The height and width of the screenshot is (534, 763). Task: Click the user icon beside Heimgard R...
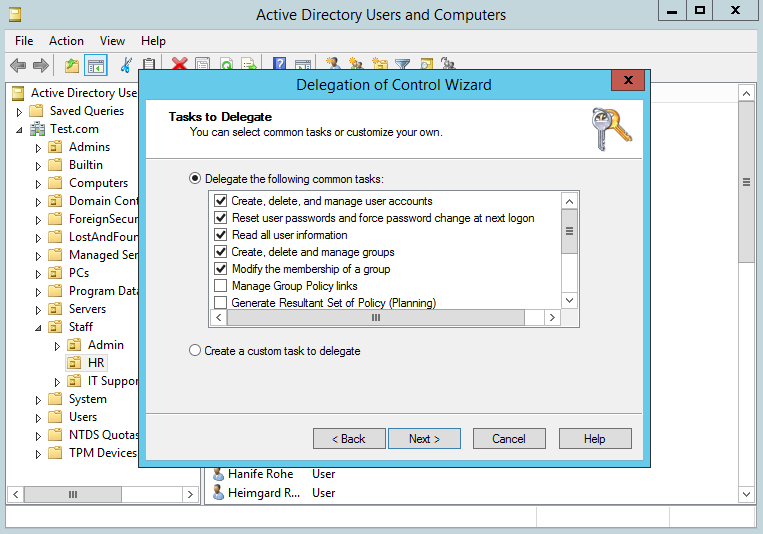pyautogui.click(x=218, y=493)
